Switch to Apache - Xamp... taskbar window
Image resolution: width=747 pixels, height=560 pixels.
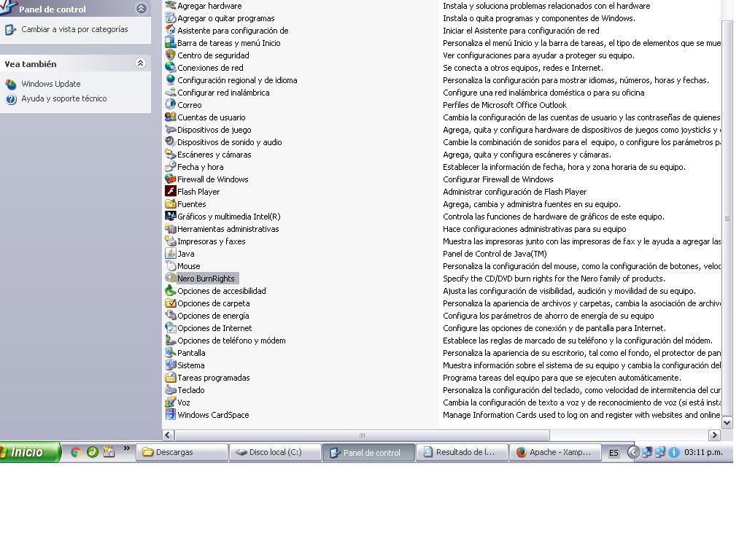point(555,452)
